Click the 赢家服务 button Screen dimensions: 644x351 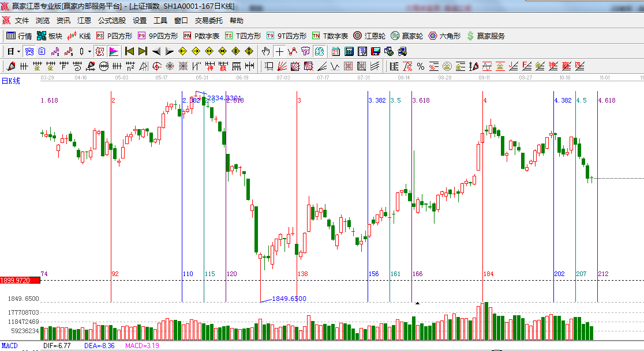[x=485, y=36]
